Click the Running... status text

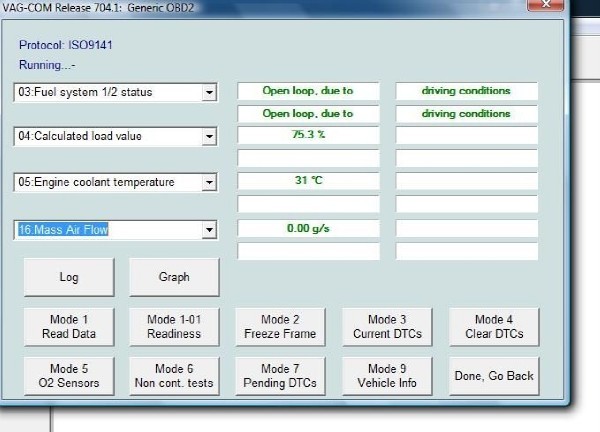coord(47,65)
